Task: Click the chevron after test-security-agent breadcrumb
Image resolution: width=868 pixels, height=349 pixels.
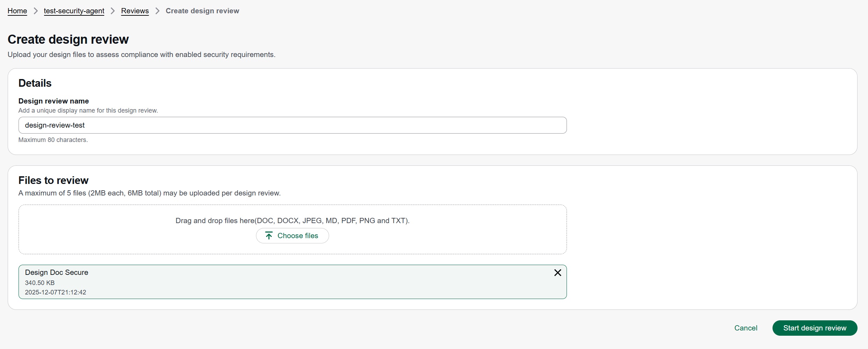Action: 113,11
